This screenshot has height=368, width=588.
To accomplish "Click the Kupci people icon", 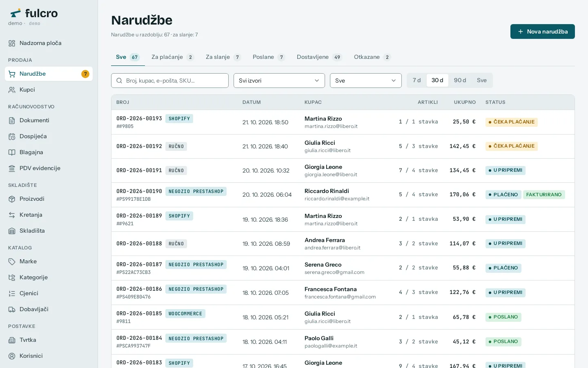I will coord(12,90).
